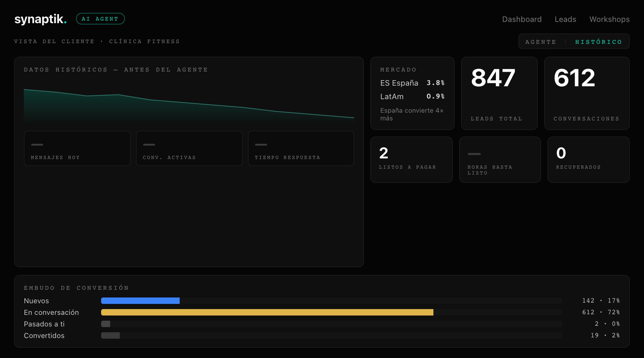Click the EMBUDO DE CONVERSIÓN heading
The width and height of the screenshot is (644, 358).
[76, 288]
